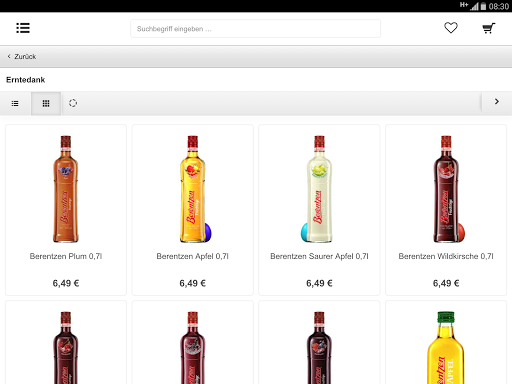Image resolution: width=512 pixels, height=384 pixels.
Task: Select the Berentzen Wildkirsche bottle image
Action: pyautogui.click(x=448, y=189)
